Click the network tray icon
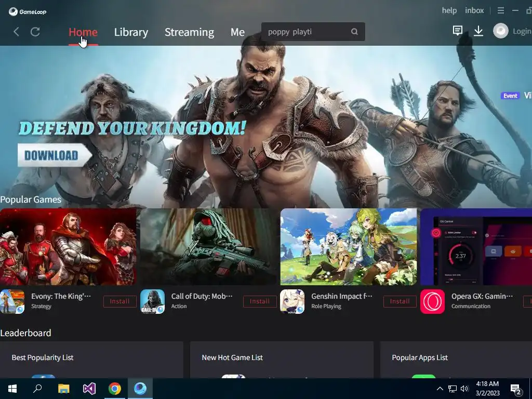Screen dimensions: 532x399 [453, 389]
